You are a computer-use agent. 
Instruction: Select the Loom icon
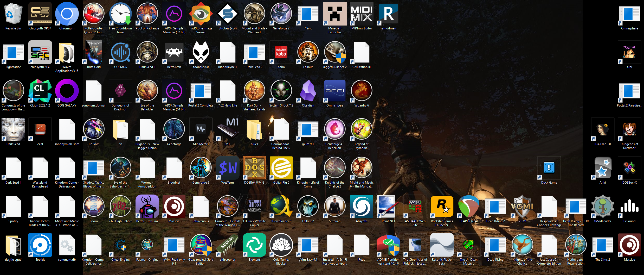pyautogui.click(x=94, y=207)
